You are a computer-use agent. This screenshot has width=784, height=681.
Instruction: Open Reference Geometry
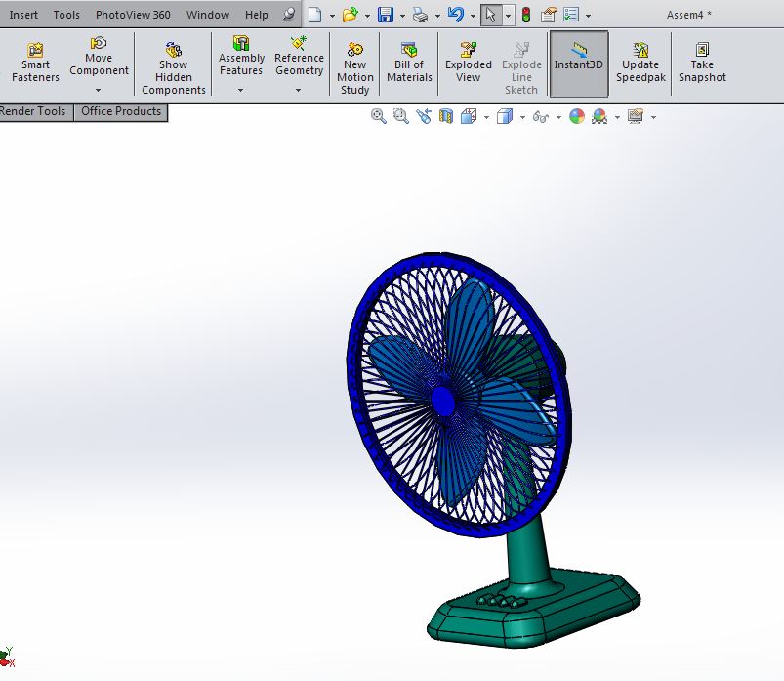pos(299,56)
